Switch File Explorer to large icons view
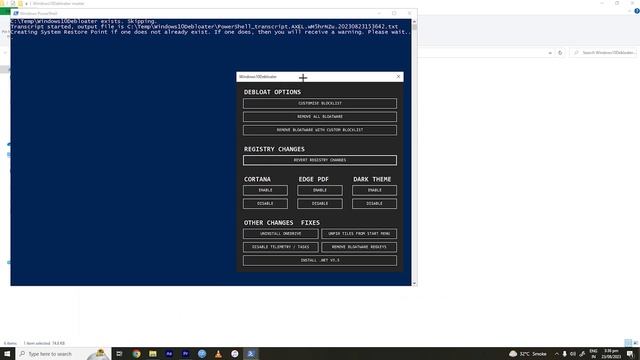 [x=636, y=343]
